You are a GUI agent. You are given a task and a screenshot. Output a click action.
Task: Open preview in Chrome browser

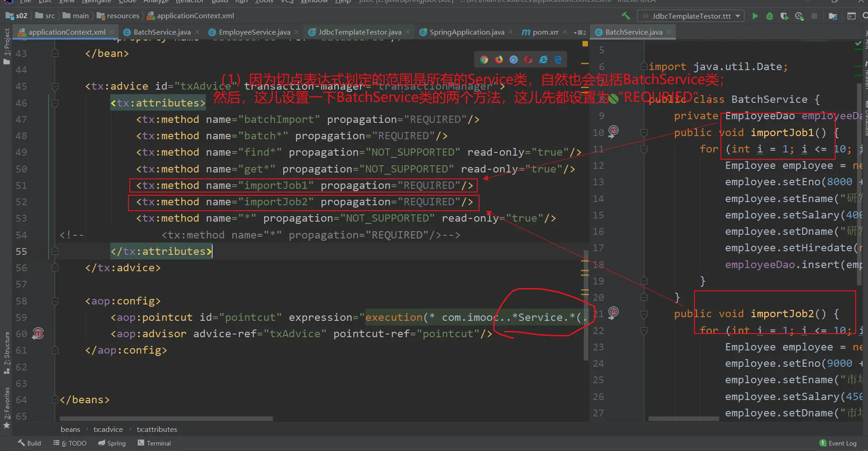click(484, 60)
